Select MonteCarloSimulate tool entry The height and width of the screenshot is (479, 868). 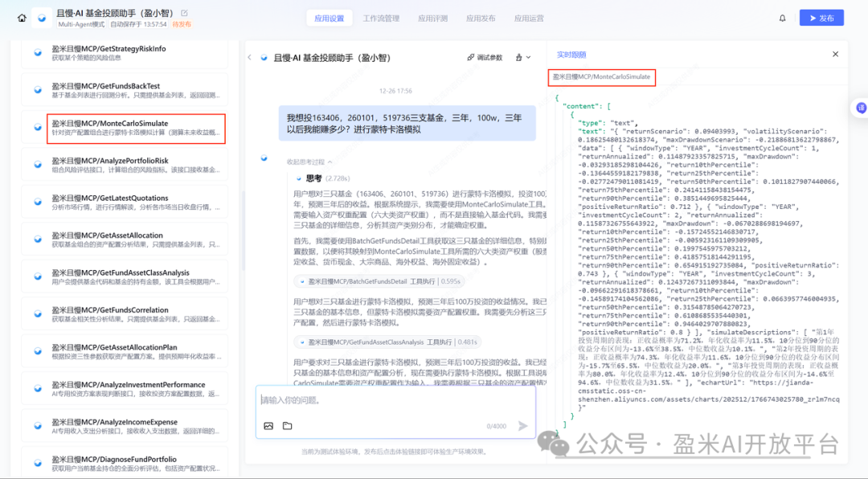pyautogui.click(x=125, y=128)
